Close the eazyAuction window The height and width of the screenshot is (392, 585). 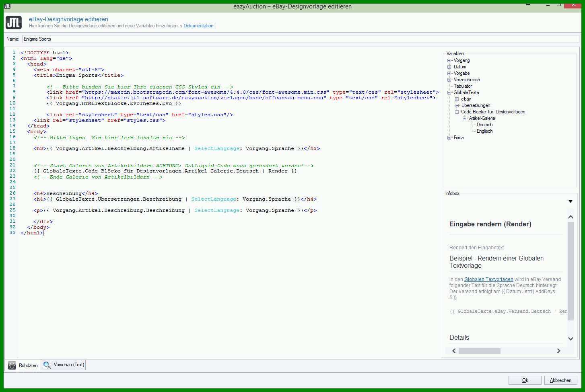coord(573,5)
